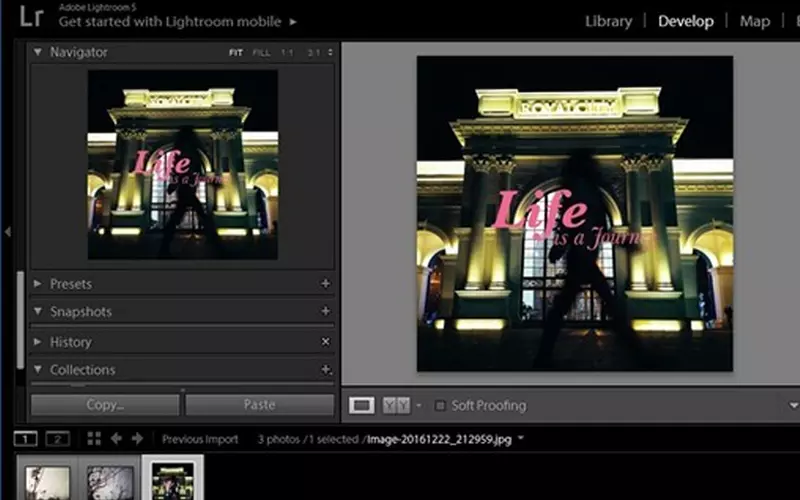The image size is (800, 500).
Task: Expand the Presets panel
Action: (37, 283)
